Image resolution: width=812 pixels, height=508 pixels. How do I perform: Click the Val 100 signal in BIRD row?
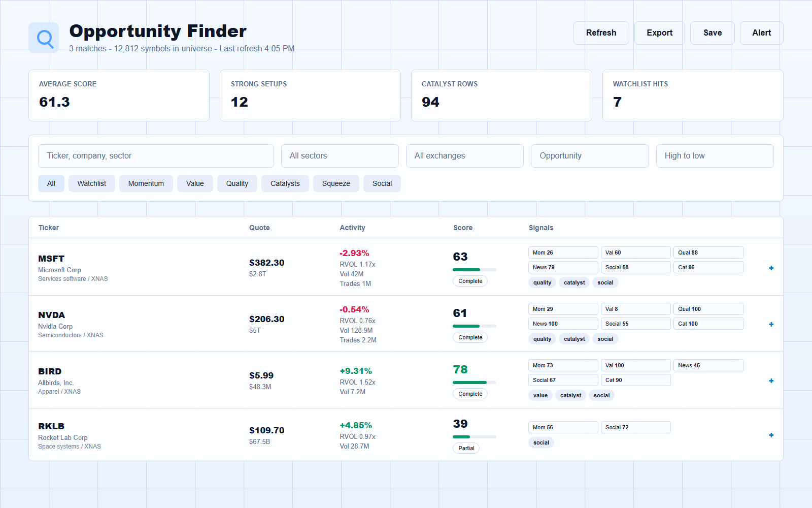[636, 365]
